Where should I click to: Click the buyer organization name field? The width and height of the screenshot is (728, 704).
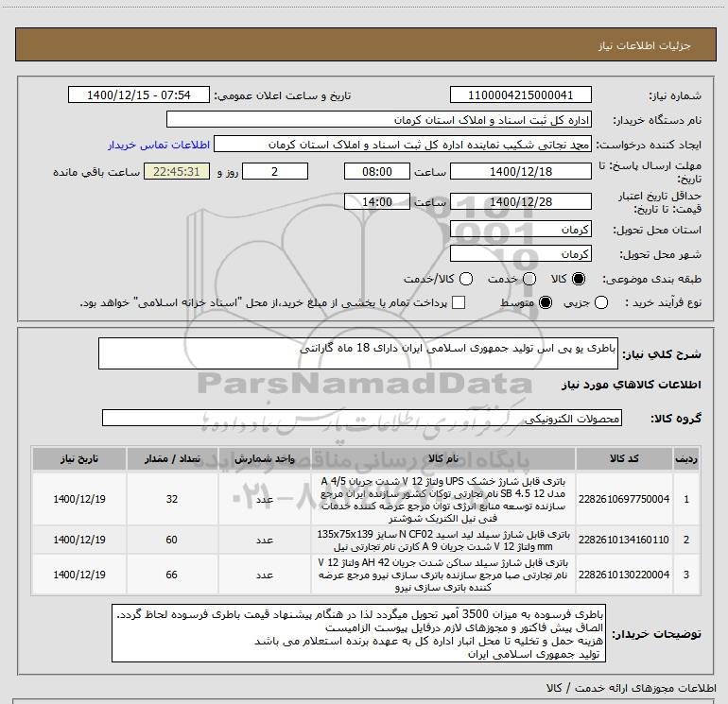click(x=379, y=120)
